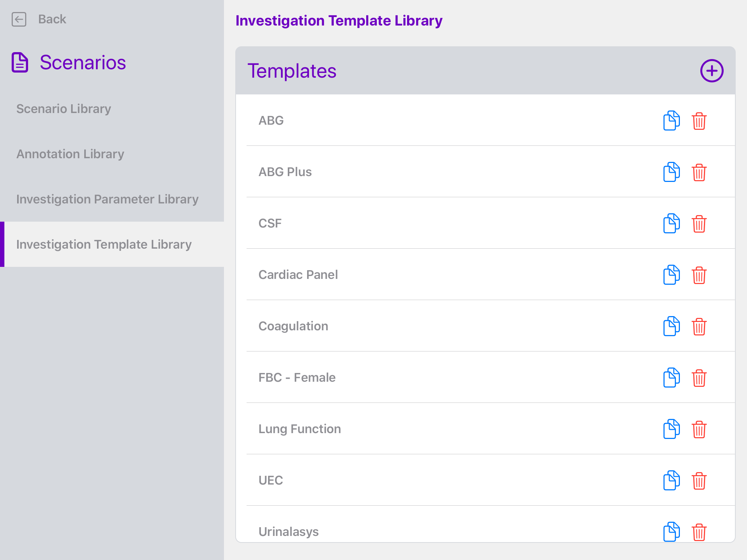The height and width of the screenshot is (560, 747).
Task: Click the document icon beside Scenarios
Action: coord(20,62)
